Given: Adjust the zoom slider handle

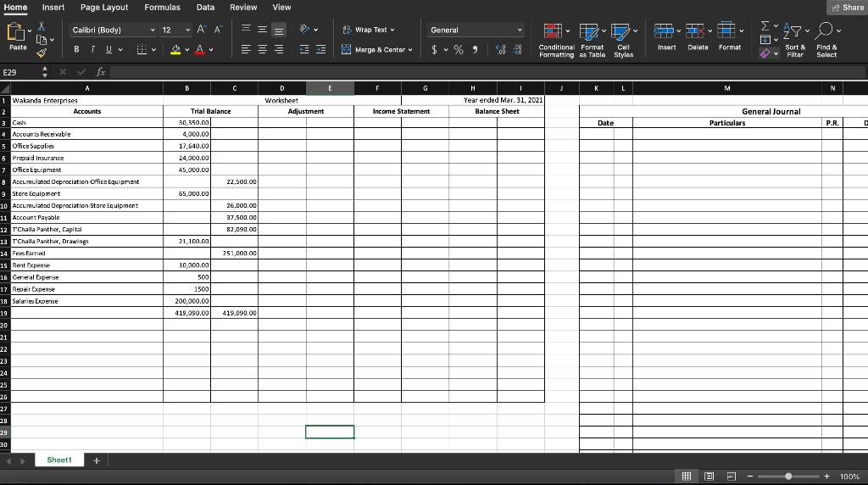Looking at the screenshot, I should pyautogui.click(x=788, y=477).
